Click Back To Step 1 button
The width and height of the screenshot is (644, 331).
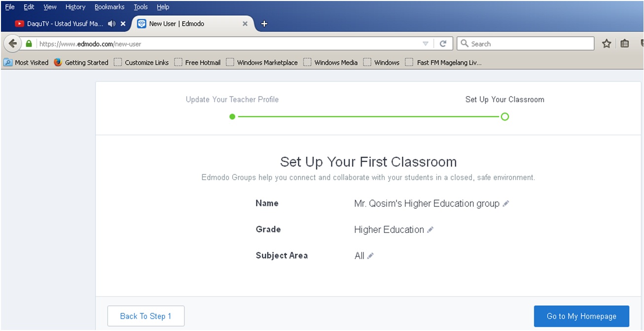[146, 316]
